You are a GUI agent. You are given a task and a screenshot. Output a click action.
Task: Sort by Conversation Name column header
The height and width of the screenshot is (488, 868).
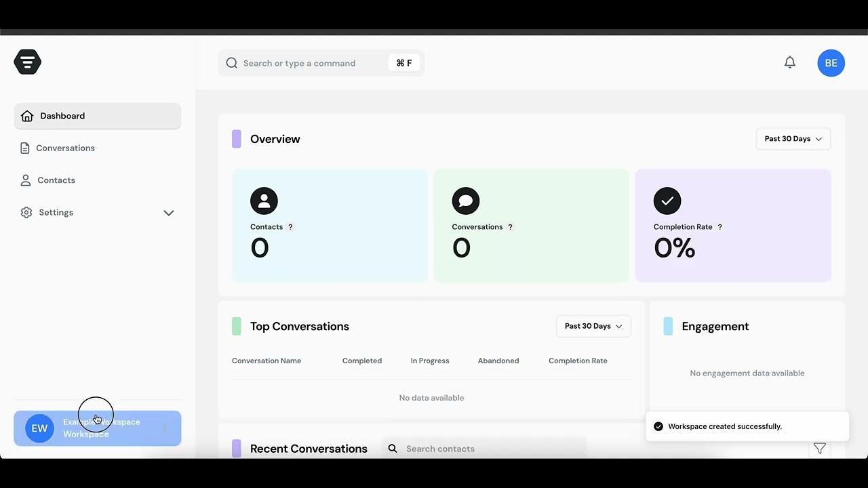(x=267, y=361)
